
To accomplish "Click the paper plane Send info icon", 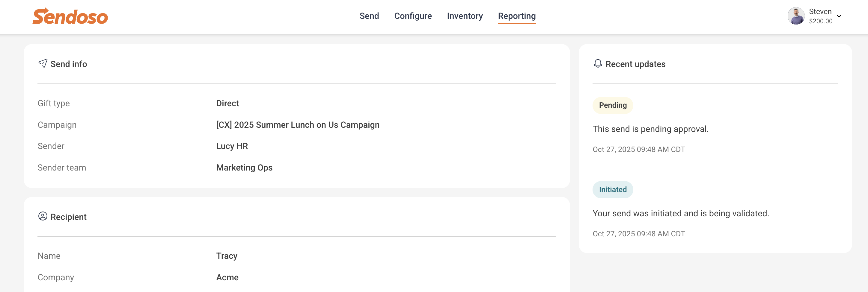I will 43,63.
